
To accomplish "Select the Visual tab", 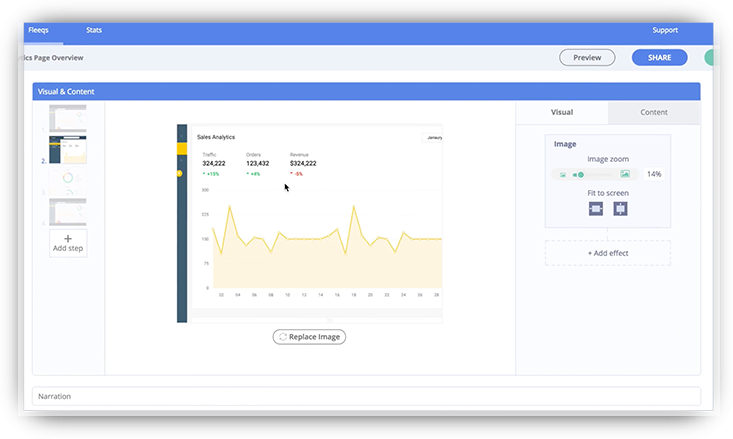I will pos(562,112).
